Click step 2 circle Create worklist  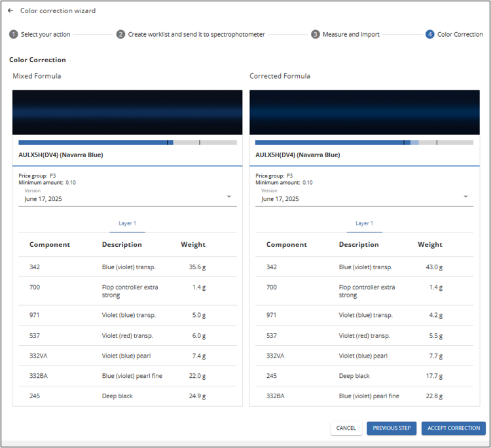point(120,34)
